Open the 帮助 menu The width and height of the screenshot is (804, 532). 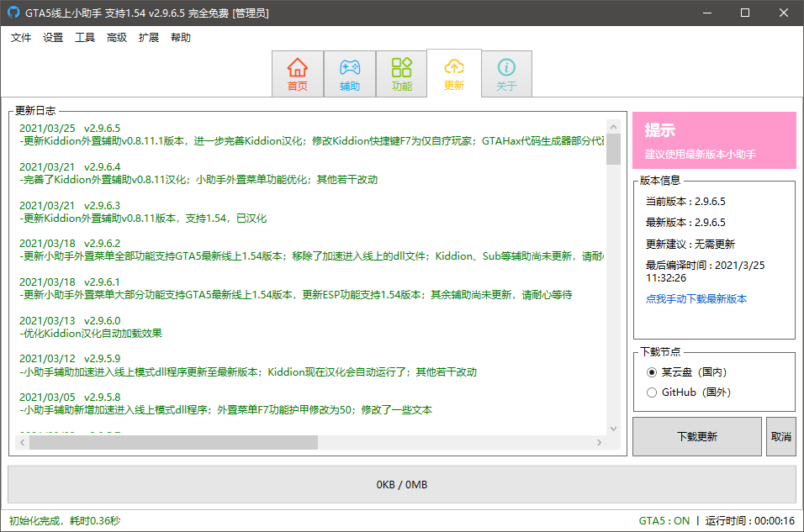point(181,38)
